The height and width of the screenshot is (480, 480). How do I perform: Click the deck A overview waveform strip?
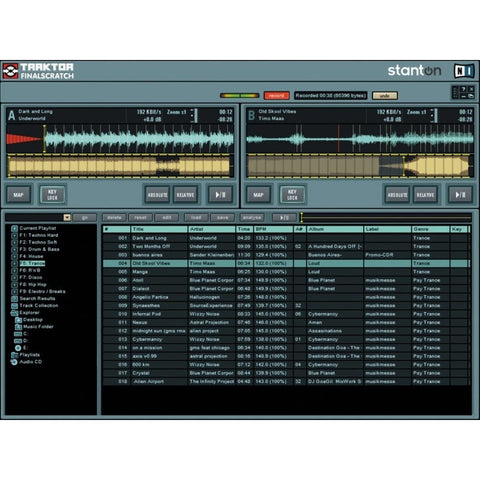point(120,166)
